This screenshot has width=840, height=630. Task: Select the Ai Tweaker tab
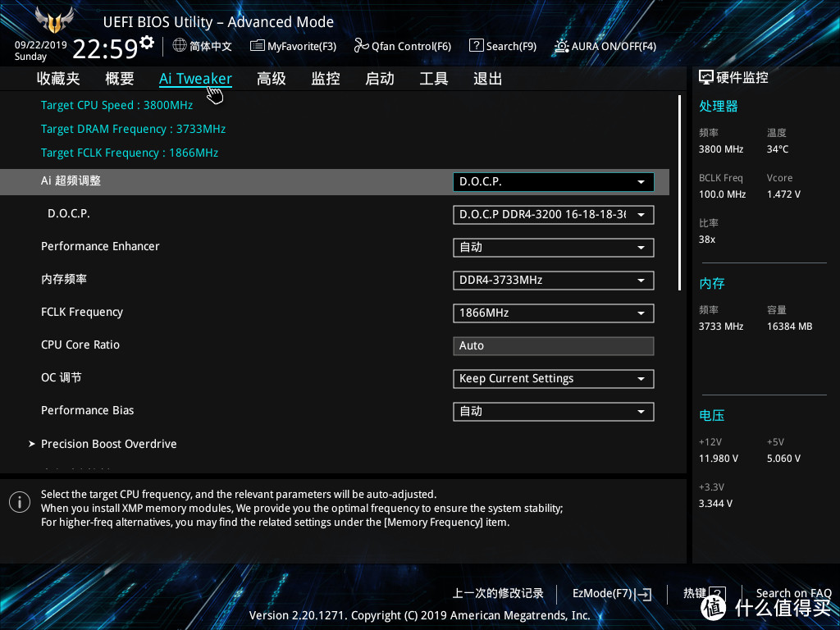pyautogui.click(x=195, y=79)
